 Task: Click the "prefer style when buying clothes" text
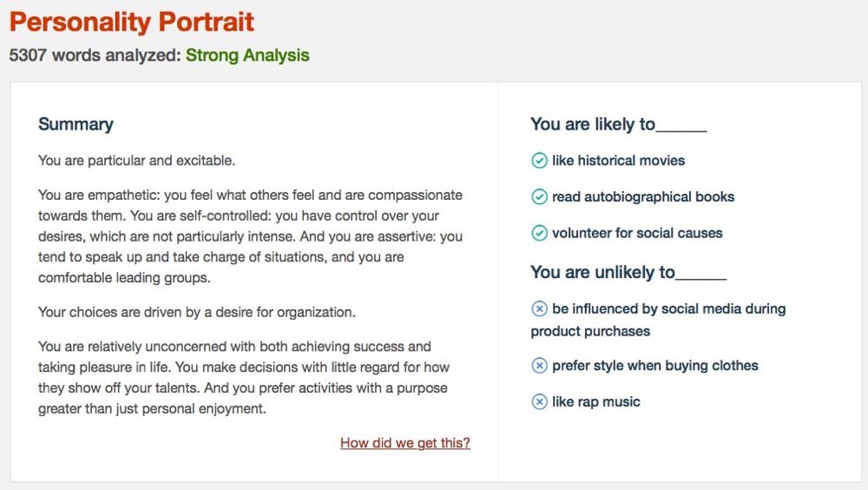click(655, 366)
